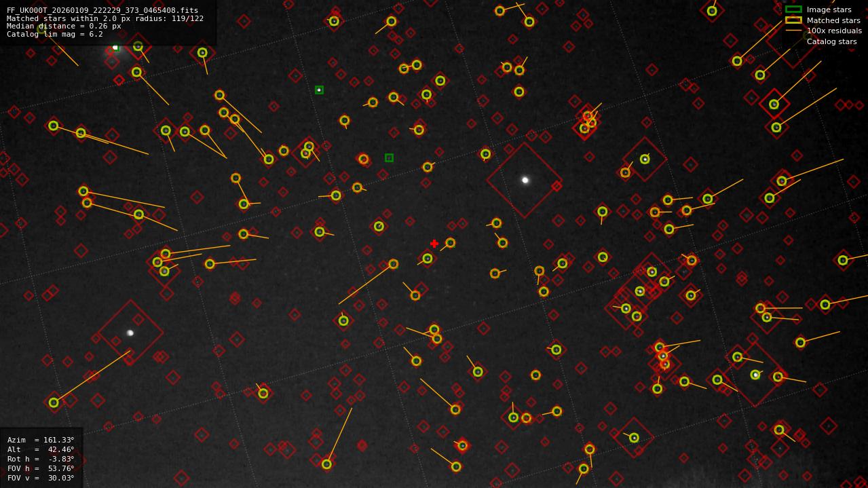Click the green Image stars legend icon
Image resolution: width=868 pixels, height=488 pixels.
click(x=794, y=10)
